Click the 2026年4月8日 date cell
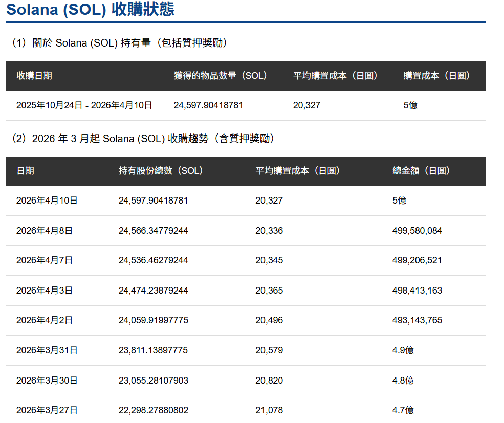 click(x=45, y=231)
